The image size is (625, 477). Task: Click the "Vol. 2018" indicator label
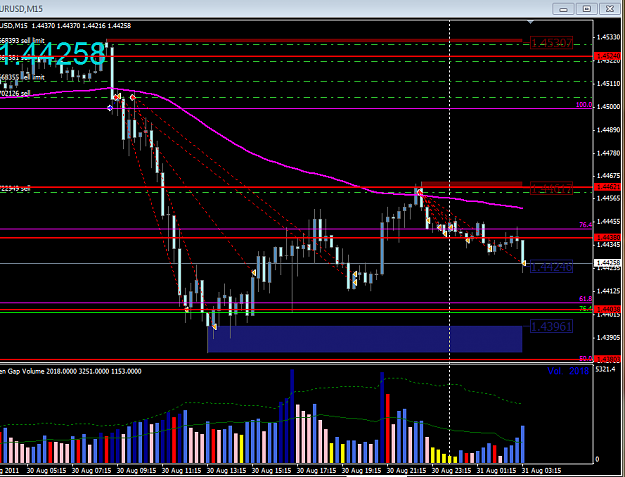(568, 371)
